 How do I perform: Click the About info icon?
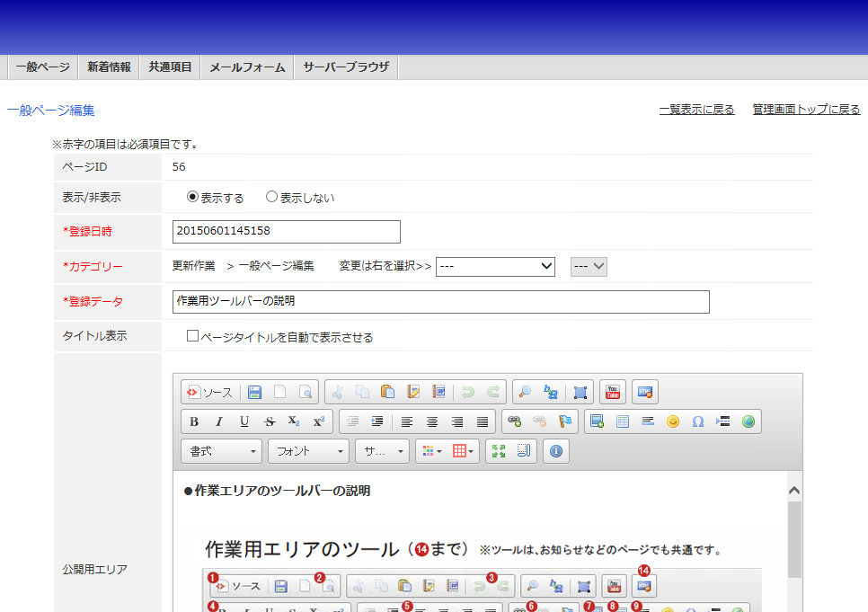click(555, 451)
